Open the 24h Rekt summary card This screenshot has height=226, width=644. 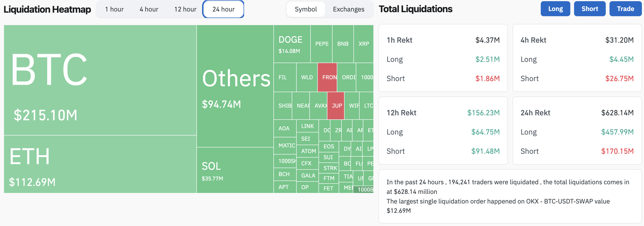coord(577,131)
